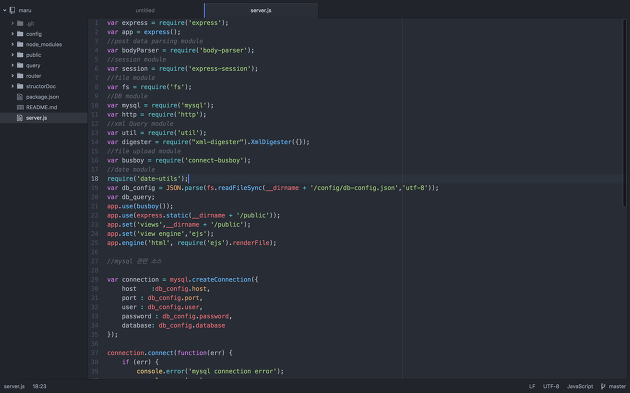The height and width of the screenshot is (393, 630).
Task: Place cursor on require('date-utils') line
Action: (147, 178)
